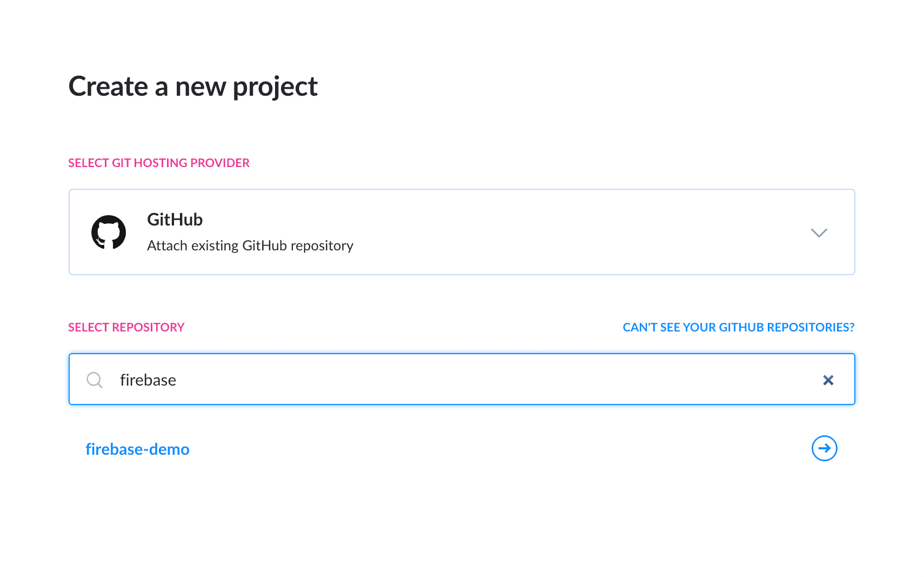Click the 'Attach existing GitHub repository' subtitle
Viewport: 924px width, 577px height.
(x=250, y=246)
